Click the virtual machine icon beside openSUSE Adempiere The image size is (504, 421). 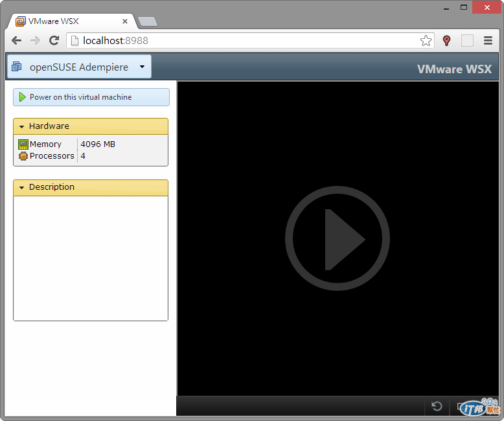[16, 67]
